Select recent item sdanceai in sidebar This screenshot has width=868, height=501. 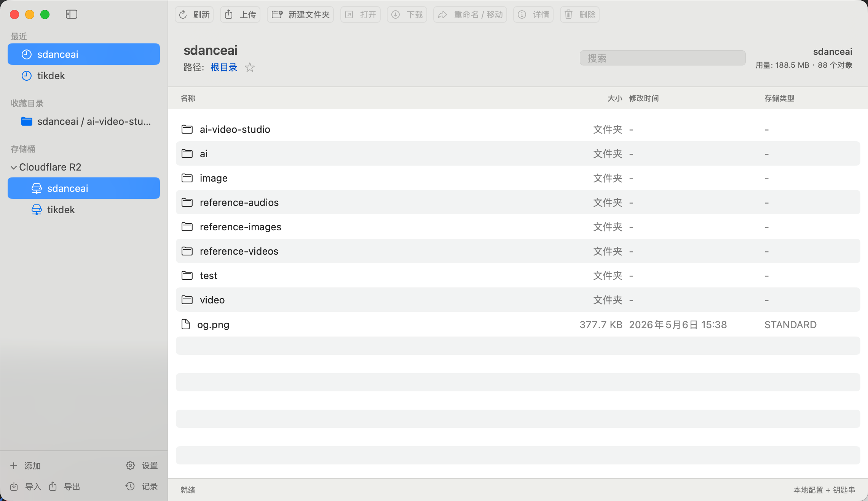point(84,54)
